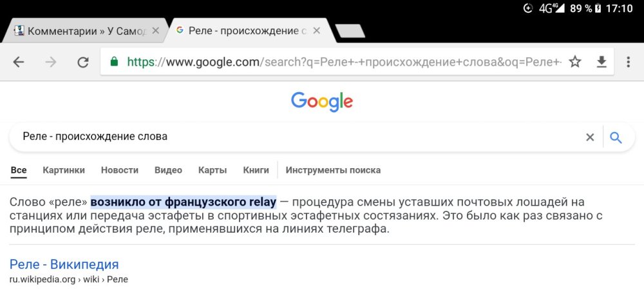Open the 'Реле - Википедия' result link
The width and height of the screenshot is (644, 290).
[64, 264]
